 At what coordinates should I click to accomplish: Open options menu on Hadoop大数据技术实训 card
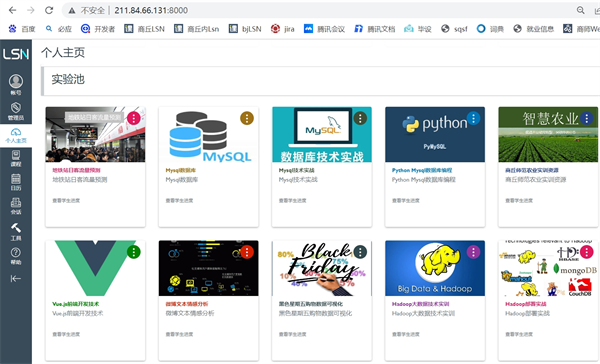click(473, 252)
